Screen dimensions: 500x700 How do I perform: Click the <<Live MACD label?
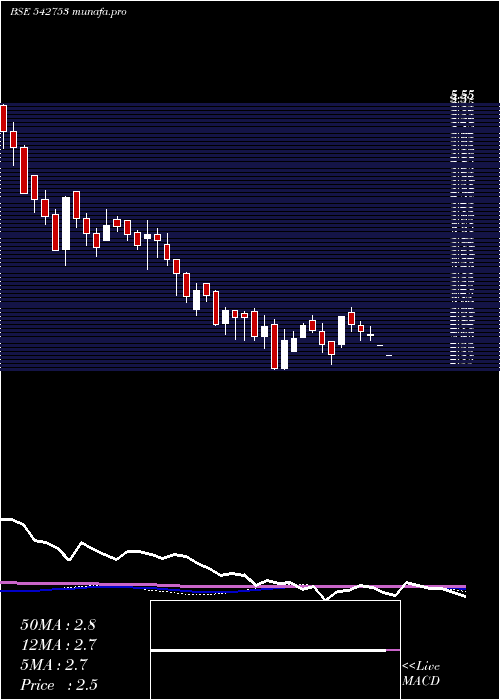(421, 674)
